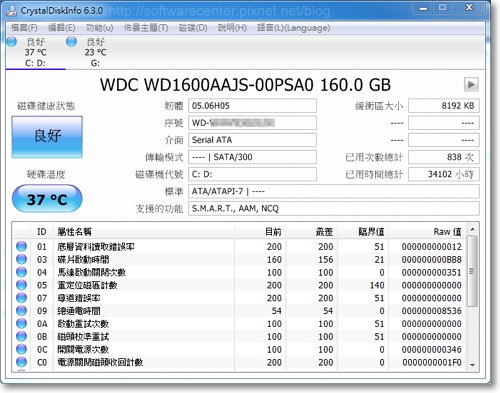Screen dimensions: 500x393
Task: Click the blue health orb for disk C: D:
Action: (x=12, y=42)
